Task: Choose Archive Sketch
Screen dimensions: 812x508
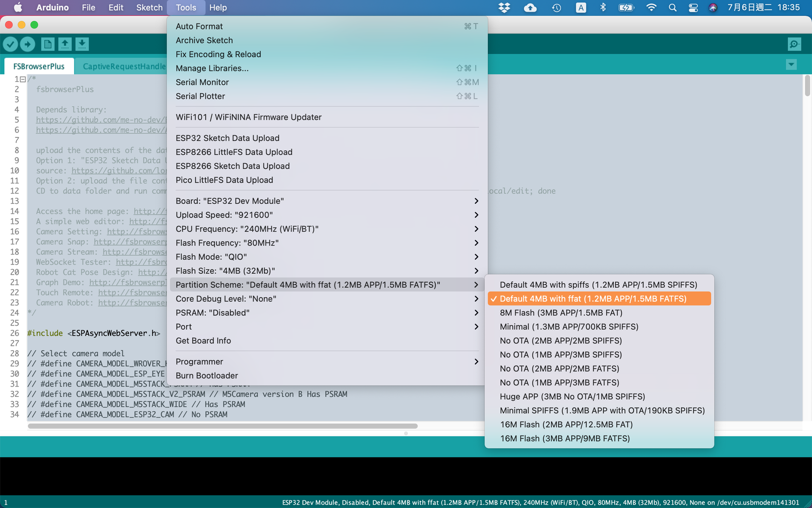Action: (x=327, y=40)
